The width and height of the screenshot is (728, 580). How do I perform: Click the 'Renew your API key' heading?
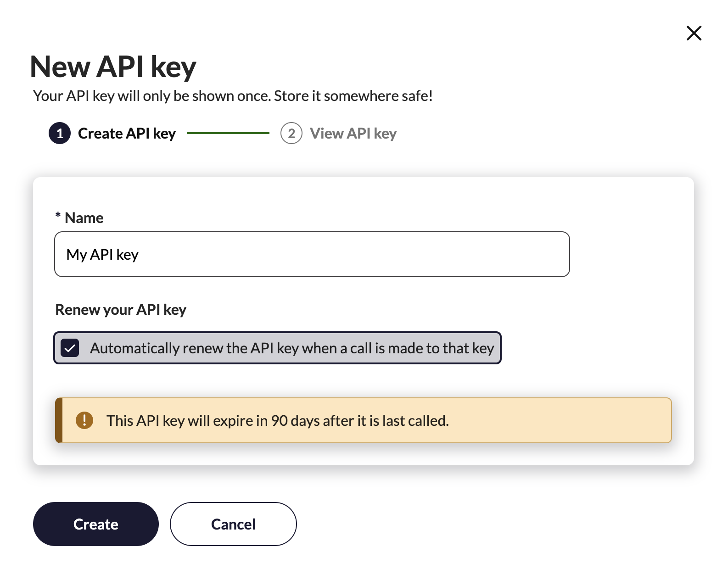point(121,310)
